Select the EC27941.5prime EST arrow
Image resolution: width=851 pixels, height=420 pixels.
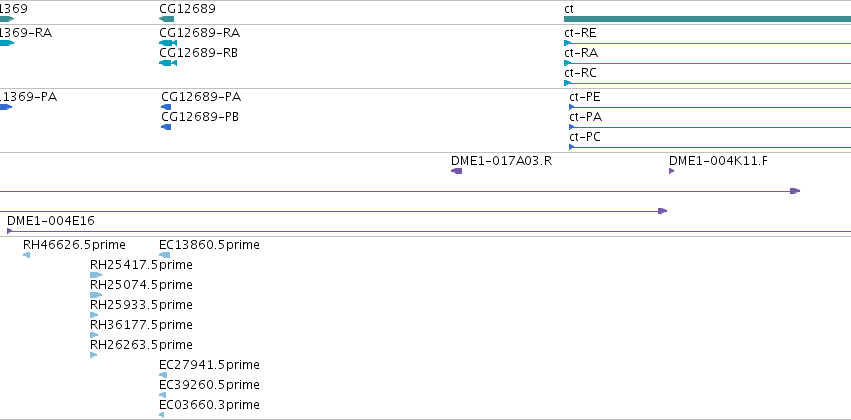[163, 375]
